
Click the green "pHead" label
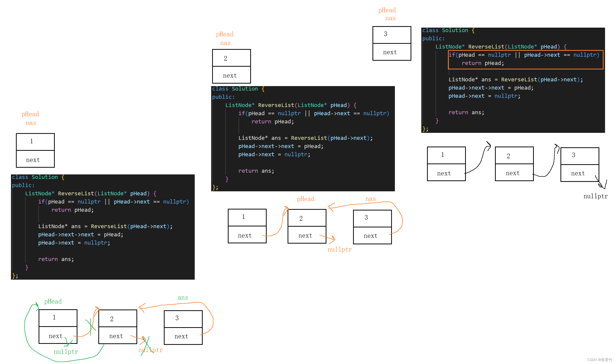53,302
